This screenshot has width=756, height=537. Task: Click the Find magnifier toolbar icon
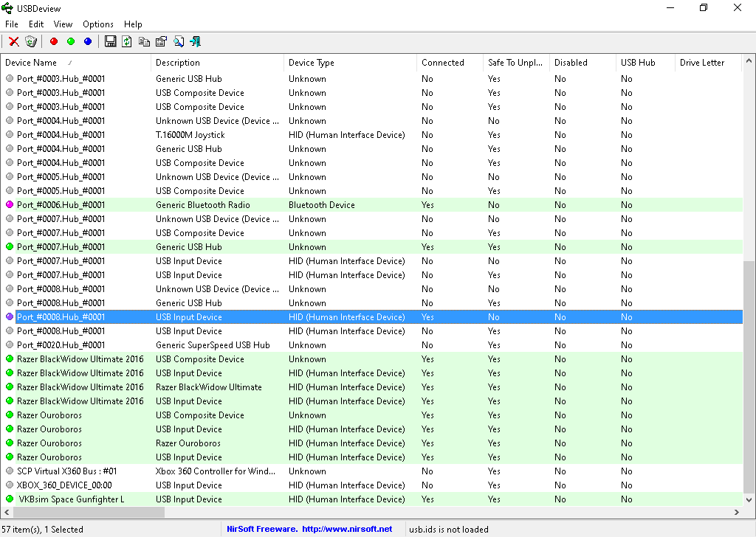click(x=179, y=42)
